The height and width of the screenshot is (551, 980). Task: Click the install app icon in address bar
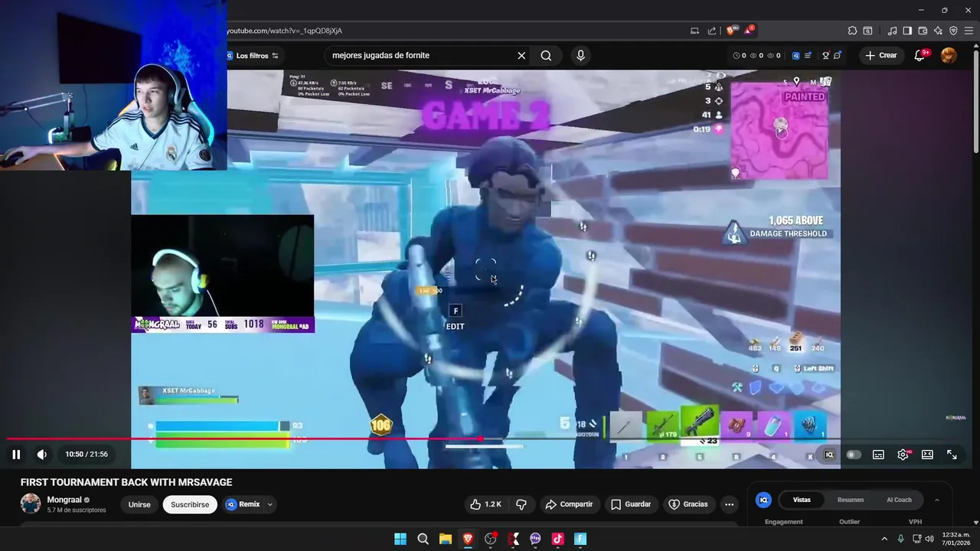(694, 31)
